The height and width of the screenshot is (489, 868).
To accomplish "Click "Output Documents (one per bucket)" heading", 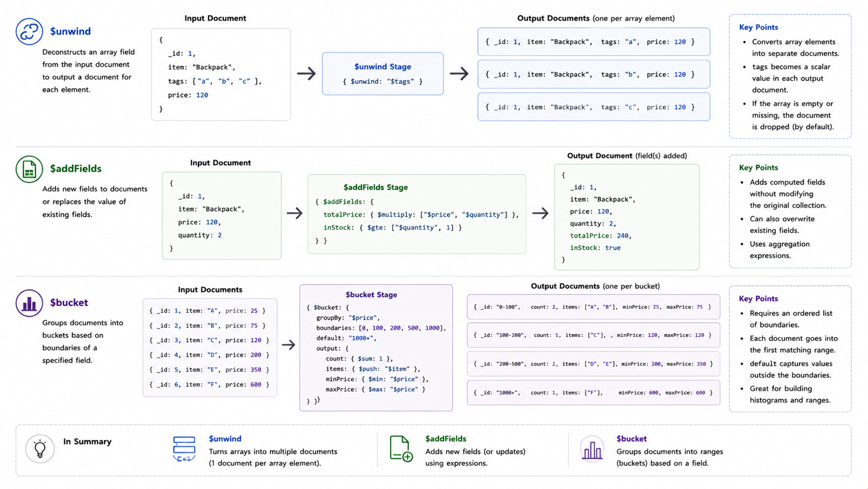I will point(595,286).
